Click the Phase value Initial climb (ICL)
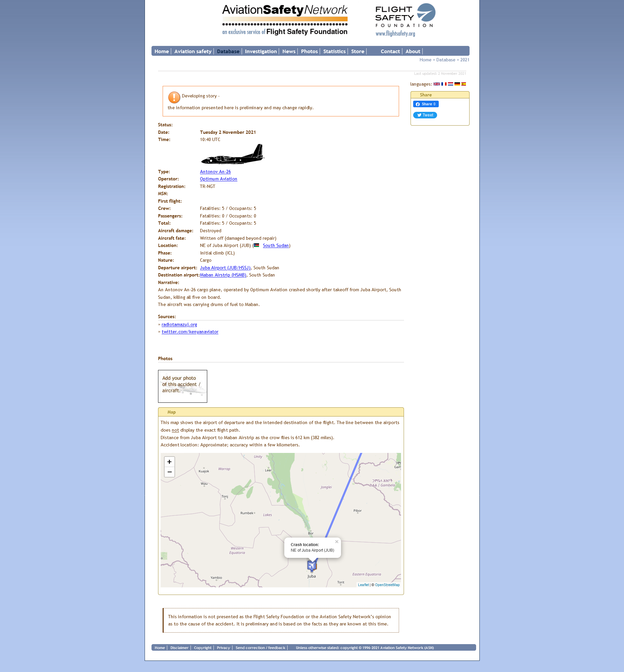 (x=217, y=253)
